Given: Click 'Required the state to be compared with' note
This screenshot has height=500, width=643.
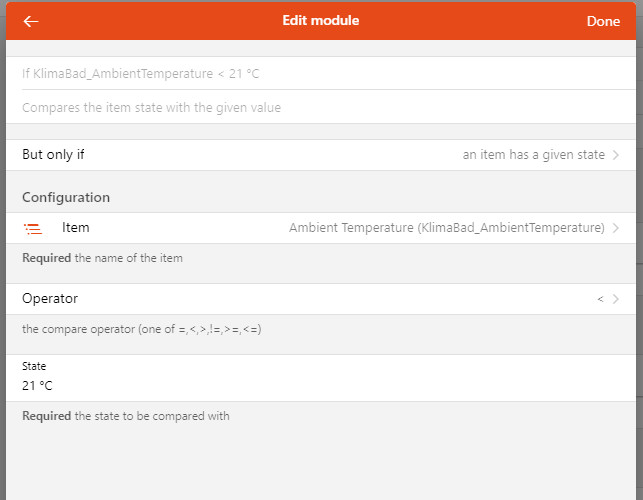Looking at the screenshot, I should pyautogui.click(x=125, y=416).
